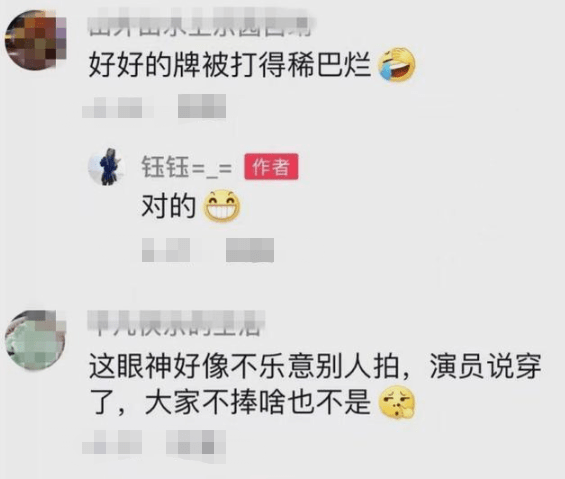565x479 pixels.
Task: Click the blurred reply button below the 好好的牌 comment
Action: (x=202, y=106)
